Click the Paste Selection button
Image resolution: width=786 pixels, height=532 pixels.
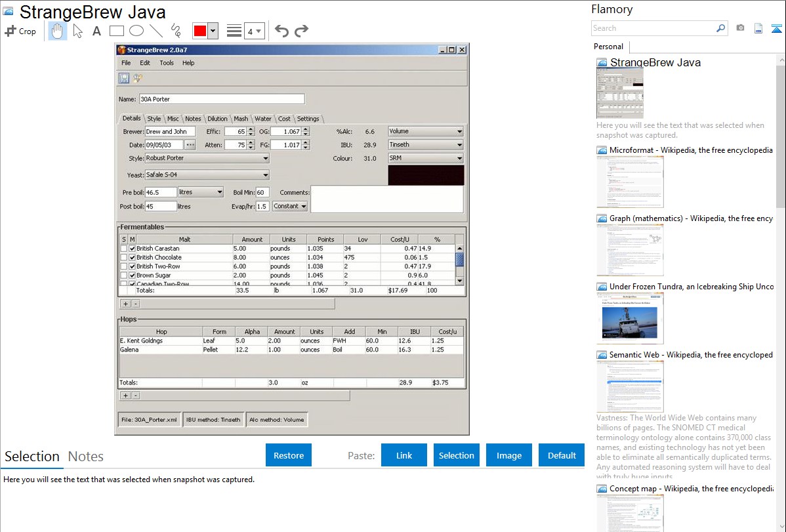tap(456, 455)
